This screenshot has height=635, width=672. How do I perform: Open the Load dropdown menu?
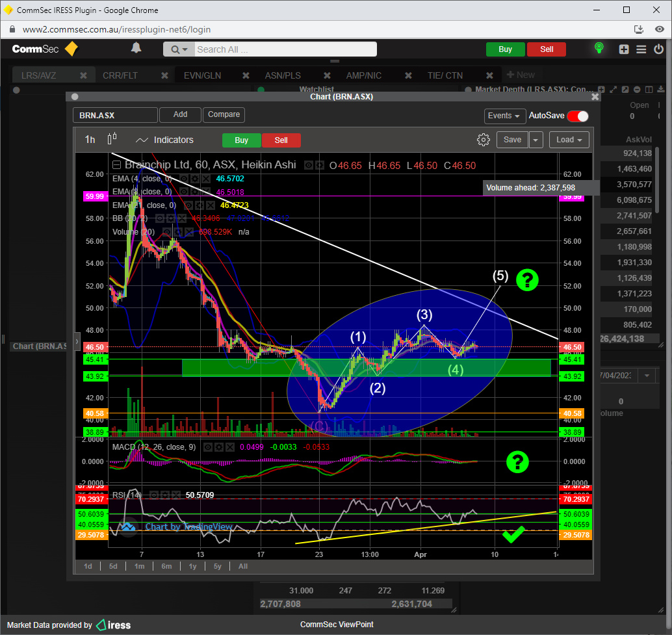tap(569, 140)
